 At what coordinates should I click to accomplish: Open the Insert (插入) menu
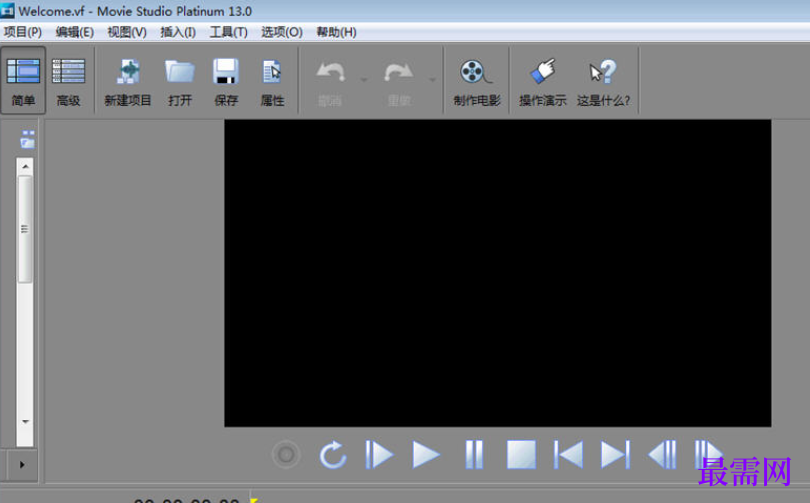(x=178, y=32)
